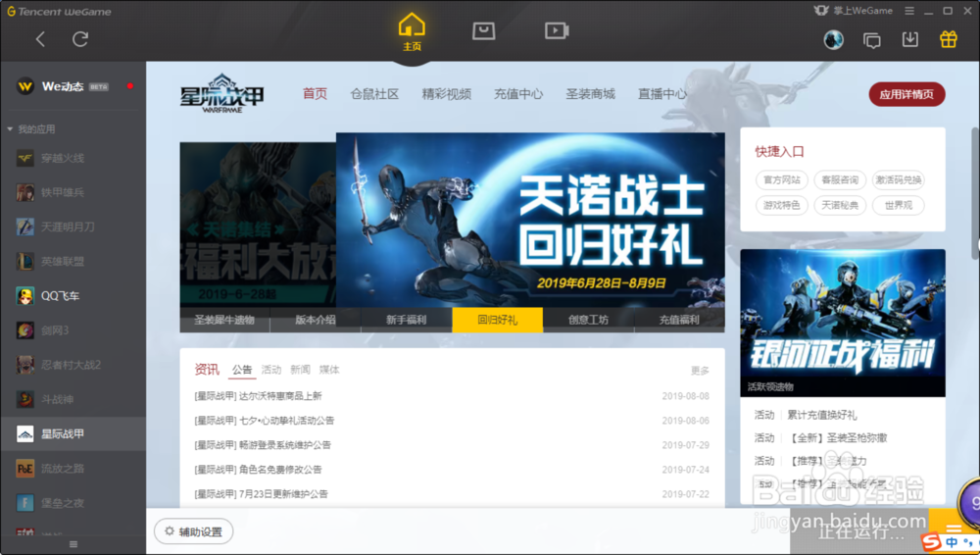Open the 福利大放送 background banner
This screenshot has width=980, height=555.
258,225
